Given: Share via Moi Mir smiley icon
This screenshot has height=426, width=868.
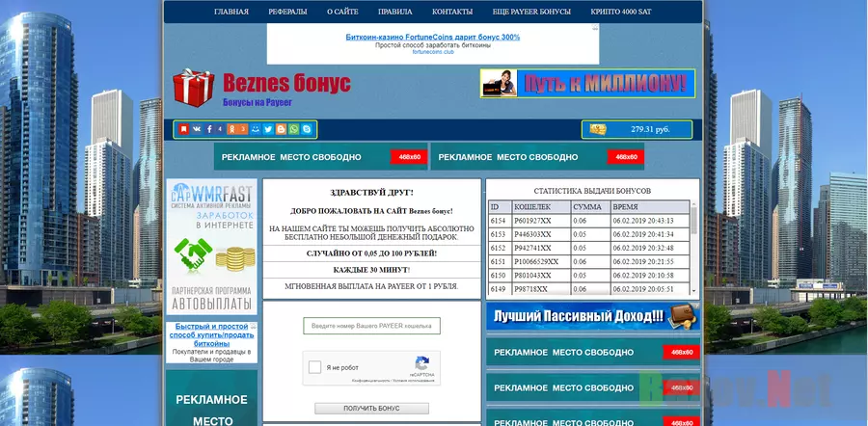Looking at the screenshot, I should [x=256, y=129].
